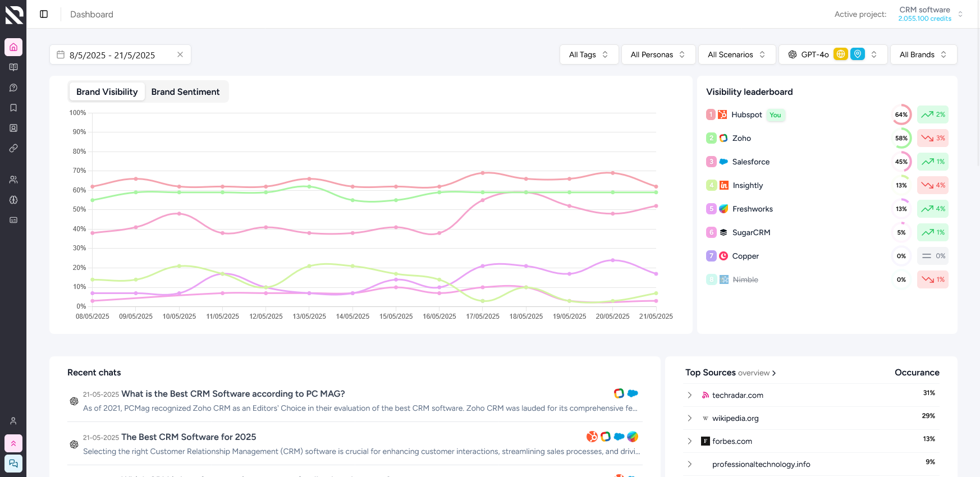Click the calendar icon in the date range field
Image resolution: width=980 pixels, height=477 pixels.
click(61, 54)
